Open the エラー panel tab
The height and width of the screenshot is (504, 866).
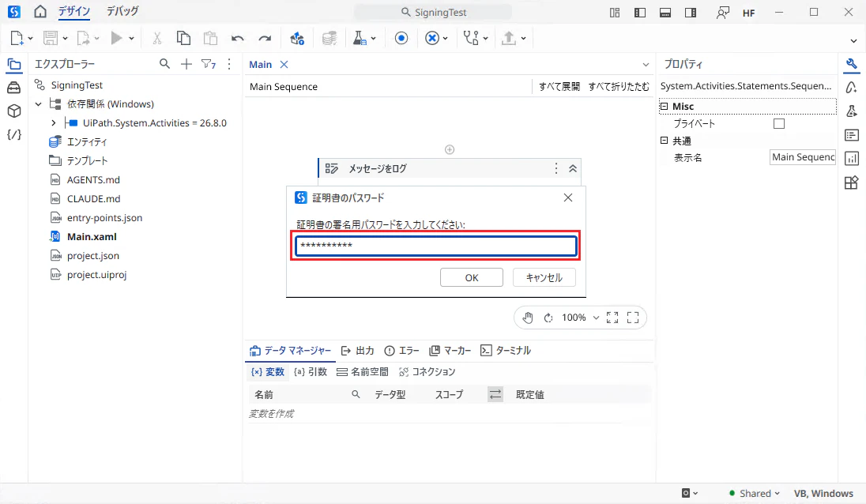401,351
